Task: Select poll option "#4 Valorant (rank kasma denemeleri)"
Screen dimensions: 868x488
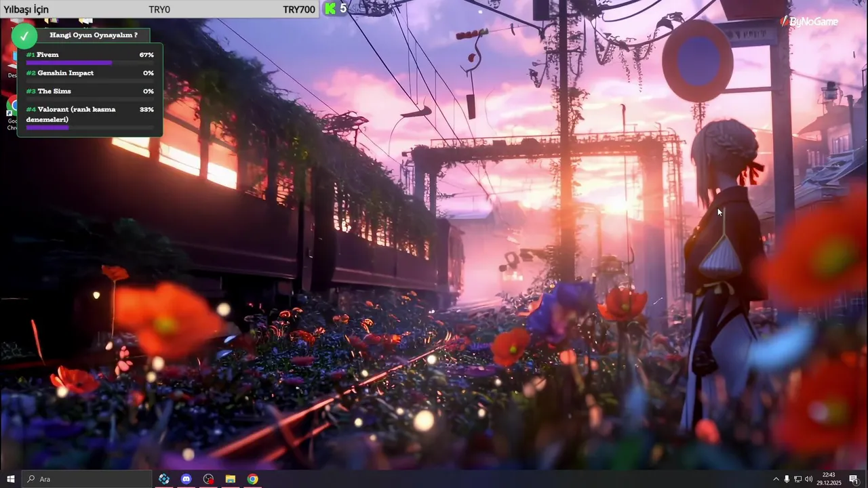Action: point(71,114)
